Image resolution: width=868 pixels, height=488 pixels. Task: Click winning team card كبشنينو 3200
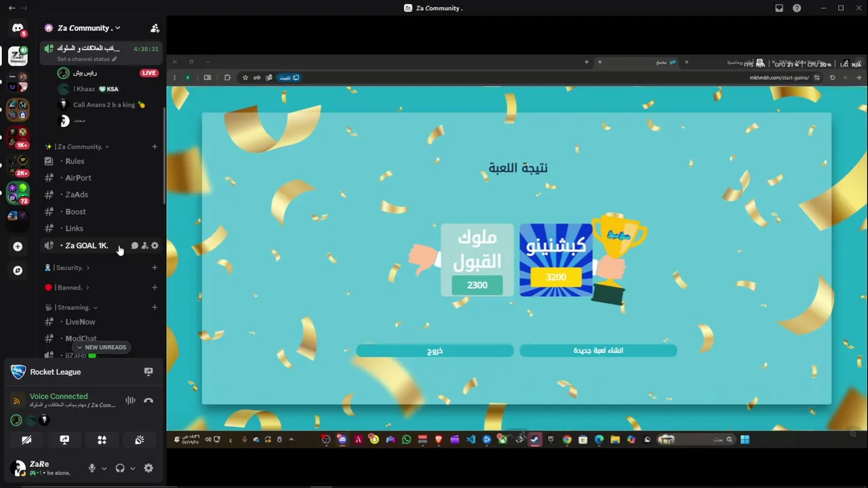click(x=556, y=260)
